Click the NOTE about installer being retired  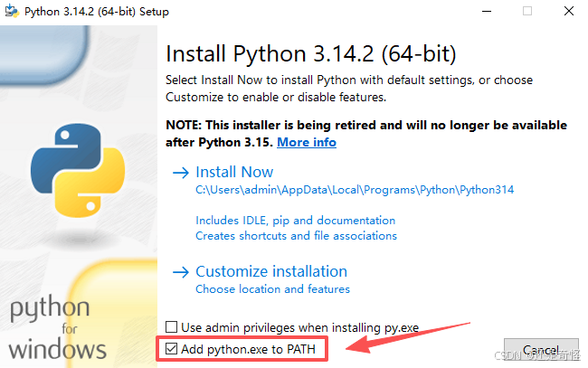pyautogui.click(x=366, y=134)
